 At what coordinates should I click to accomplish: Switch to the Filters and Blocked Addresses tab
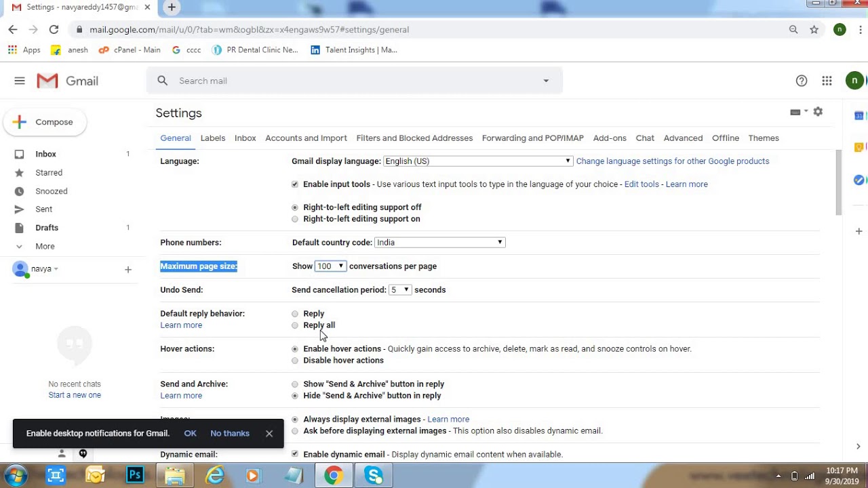coord(414,138)
